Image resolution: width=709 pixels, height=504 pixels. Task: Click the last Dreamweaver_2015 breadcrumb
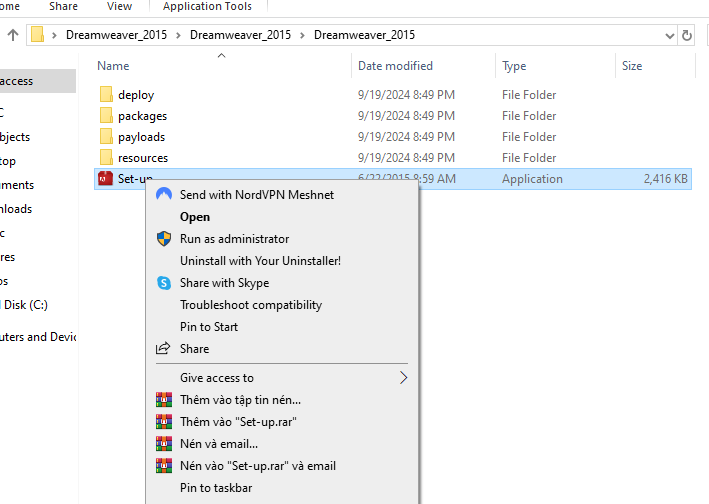[x=364, y=35]
